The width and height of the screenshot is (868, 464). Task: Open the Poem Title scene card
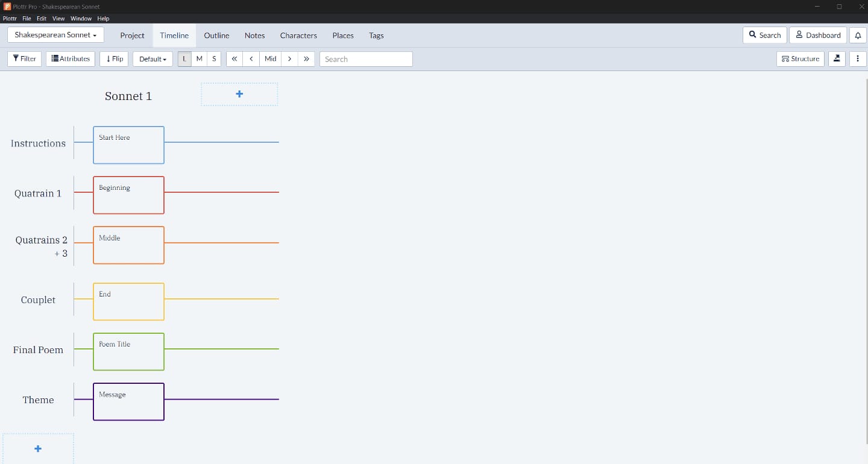128,351
